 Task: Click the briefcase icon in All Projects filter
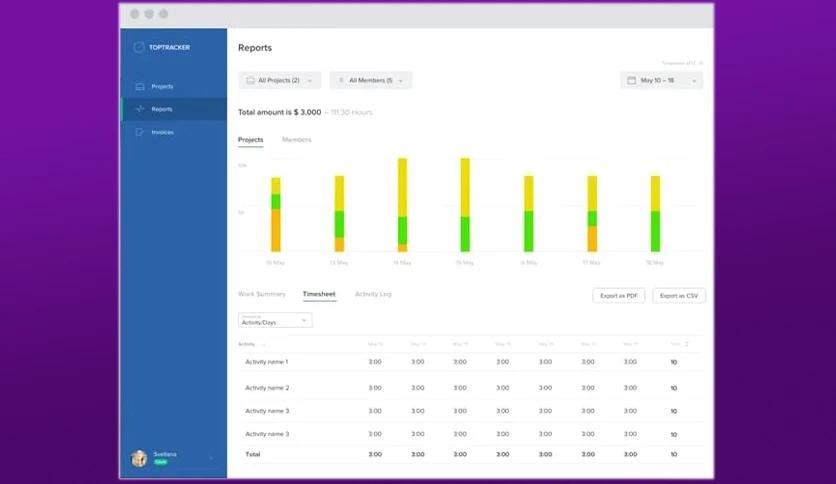(250, 80)
